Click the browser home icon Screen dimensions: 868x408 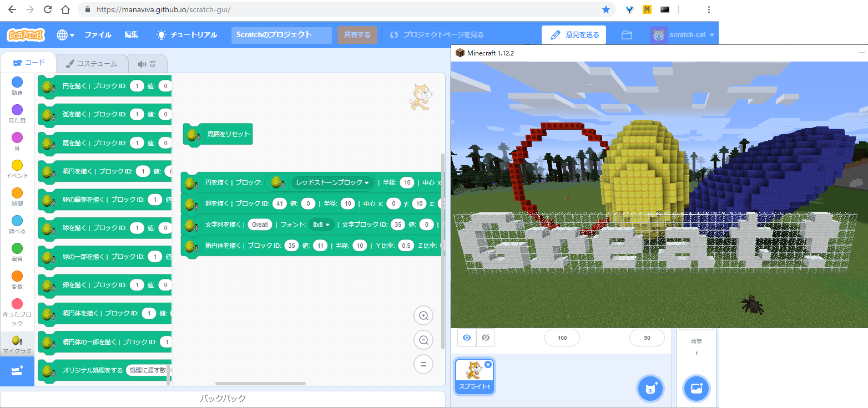[x=65, y=9]
